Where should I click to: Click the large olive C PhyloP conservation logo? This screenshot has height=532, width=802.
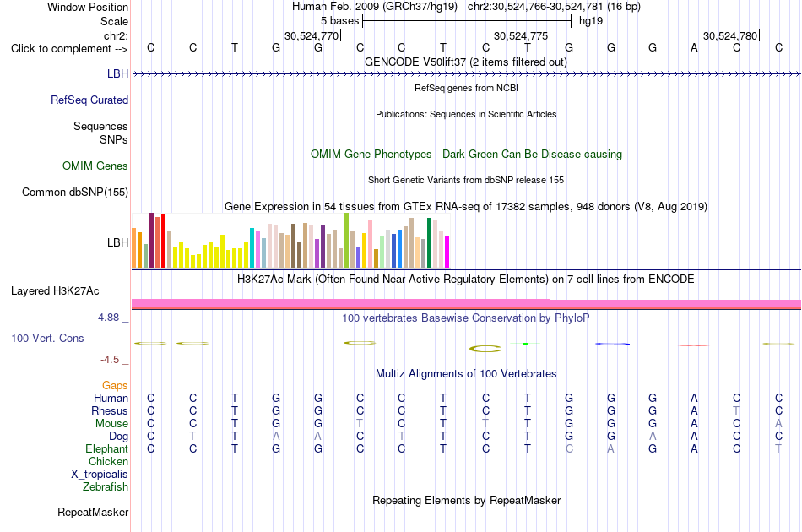pyautogui.click(x=485, y=349)
